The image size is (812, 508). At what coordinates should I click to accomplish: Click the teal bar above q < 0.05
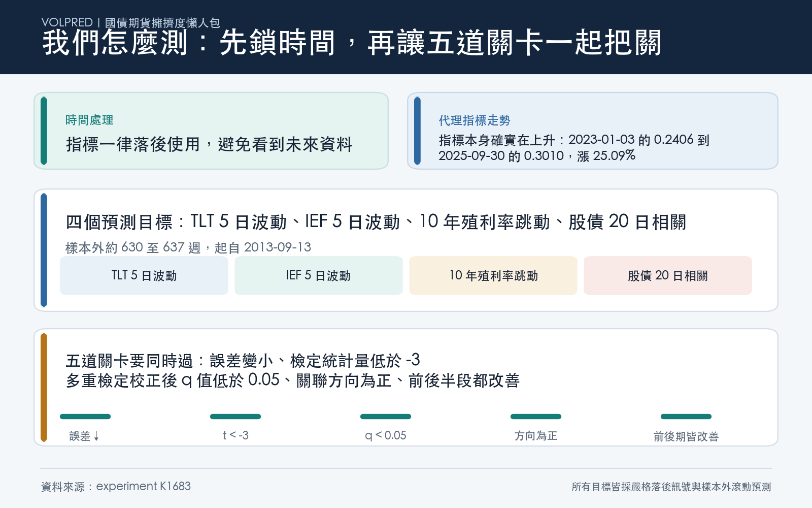386,417
